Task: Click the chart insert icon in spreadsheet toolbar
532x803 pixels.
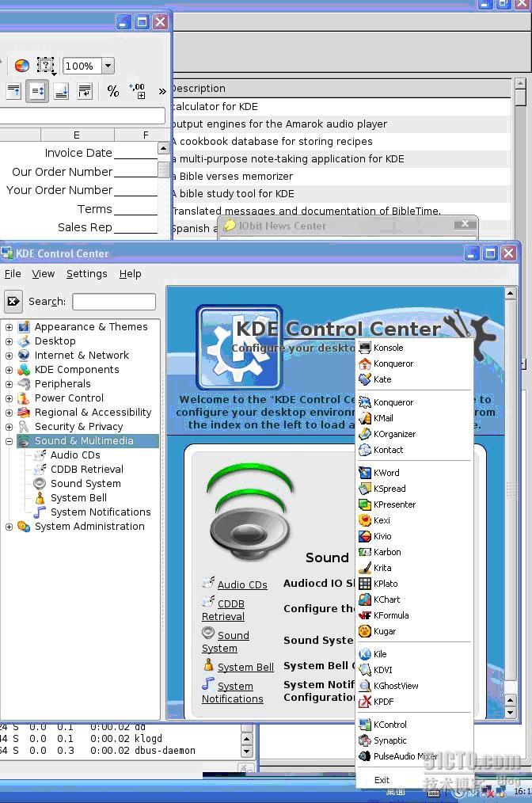Action: pos(21,66)
